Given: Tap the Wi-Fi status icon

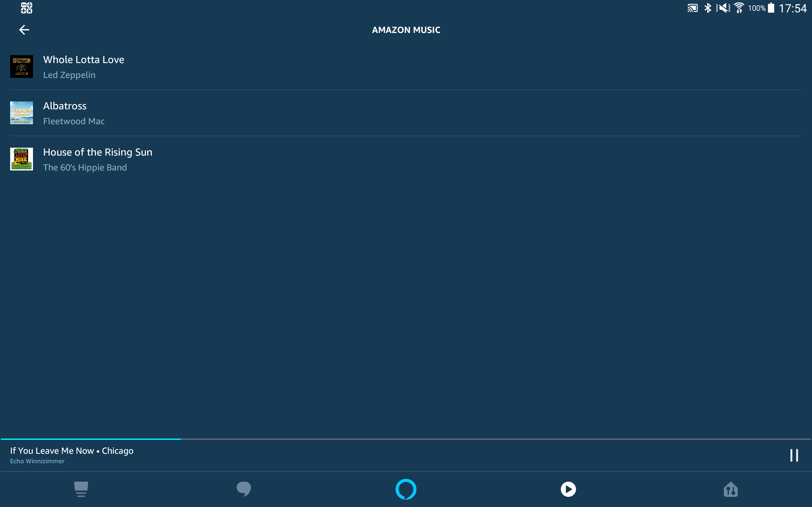Looking at the screenshot, I should click(739, 8).
